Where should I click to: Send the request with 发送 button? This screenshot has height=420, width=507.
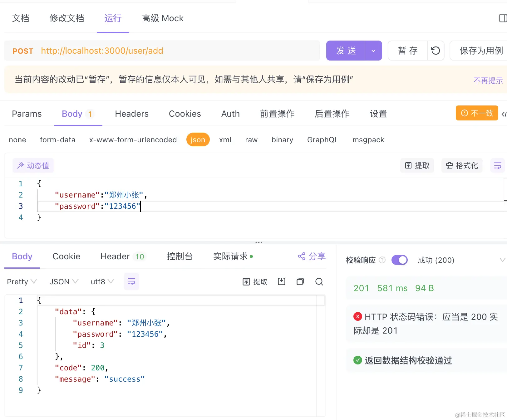[346, 51]
